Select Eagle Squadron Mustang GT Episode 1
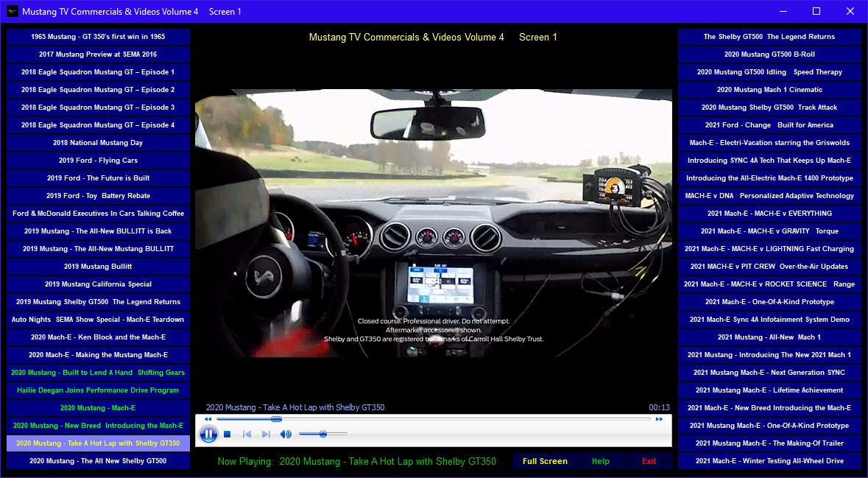Image resolution: width=868 pixels, height=478 pixels. click(x=98, y=72)
